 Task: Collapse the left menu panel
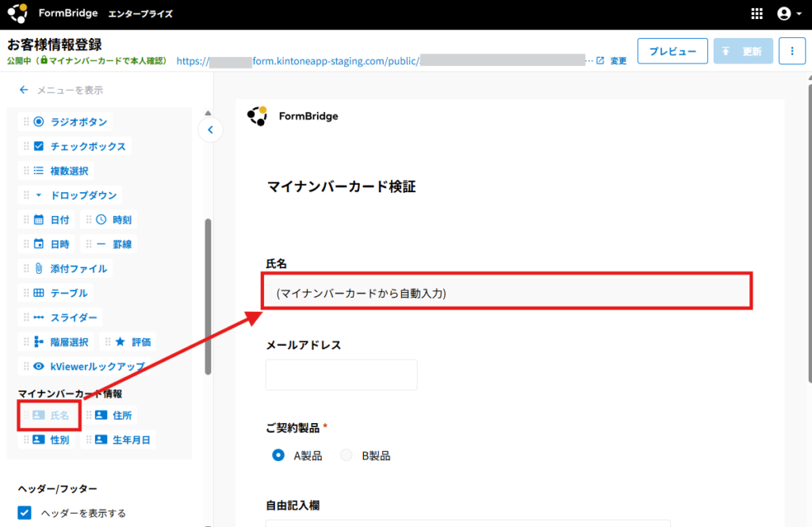[x=210, y=129]
